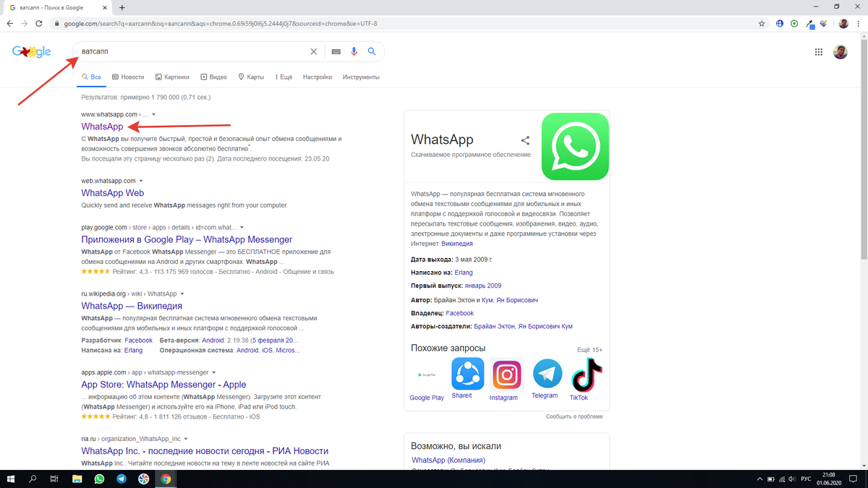Click the page vertical scrollbar thumb
The image size is (868, 488).
pyautogui.click(x=863, y=148)
